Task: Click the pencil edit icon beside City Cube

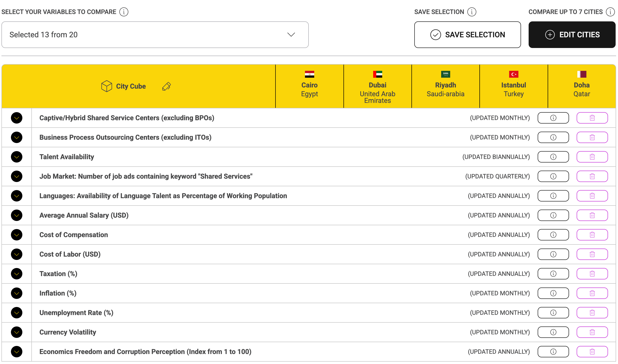Action: point(167,86)
